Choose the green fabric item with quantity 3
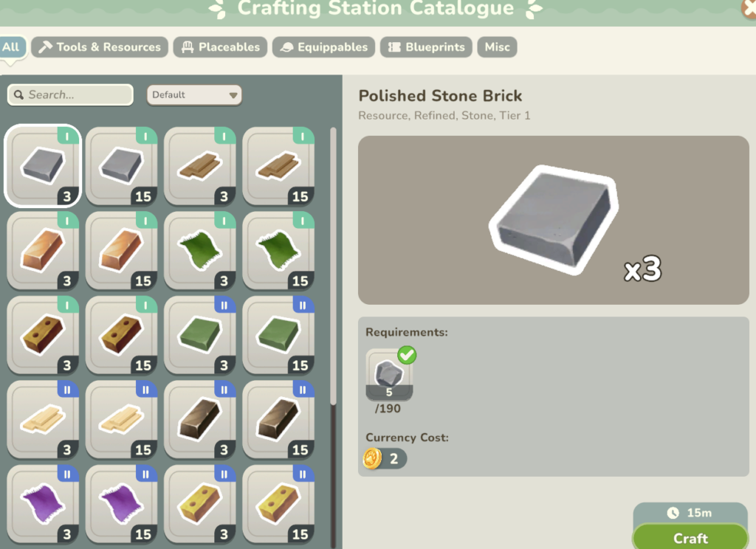756x549 pixels. coord(200,251)
